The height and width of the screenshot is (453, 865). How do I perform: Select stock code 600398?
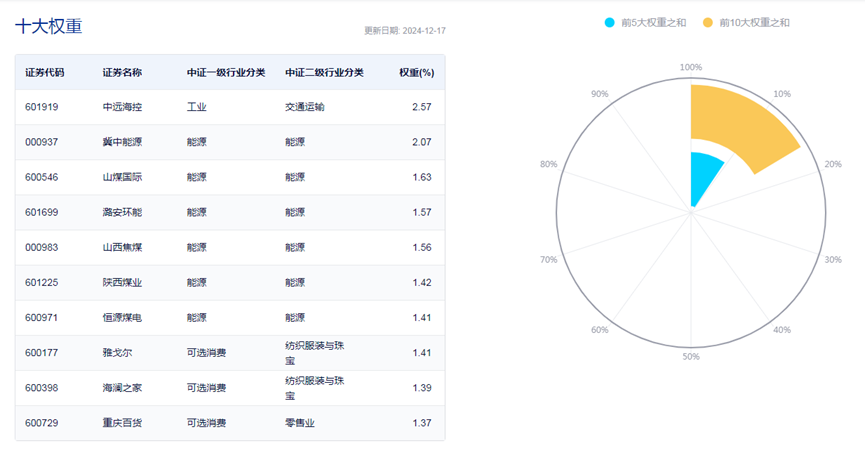click(41, 388)
